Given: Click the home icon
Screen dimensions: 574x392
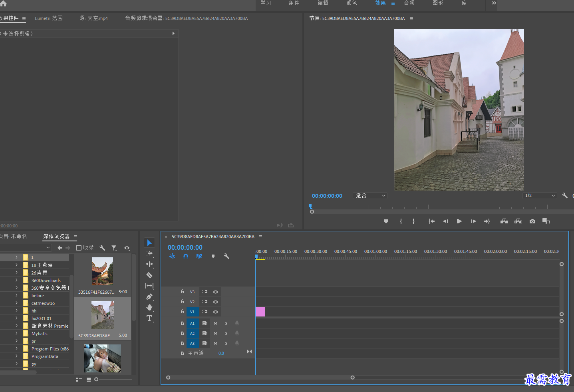Looking at the screenshot, I should click(x=3, y=3).
